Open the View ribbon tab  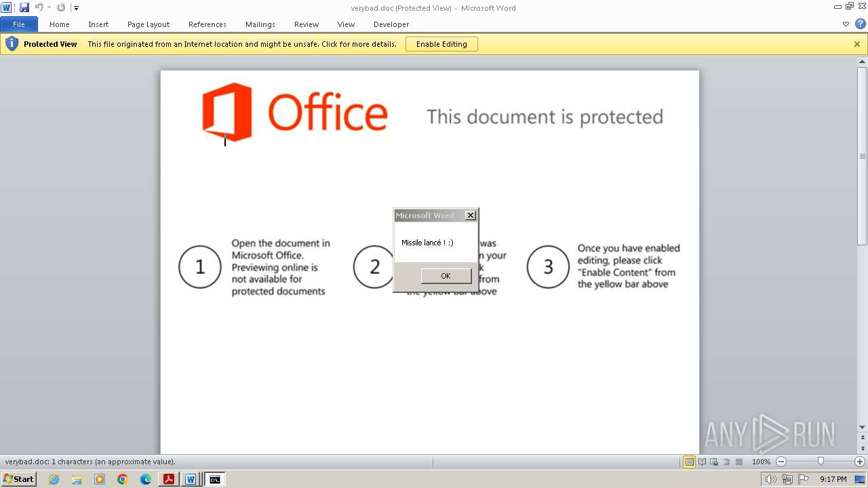(347, 24)
